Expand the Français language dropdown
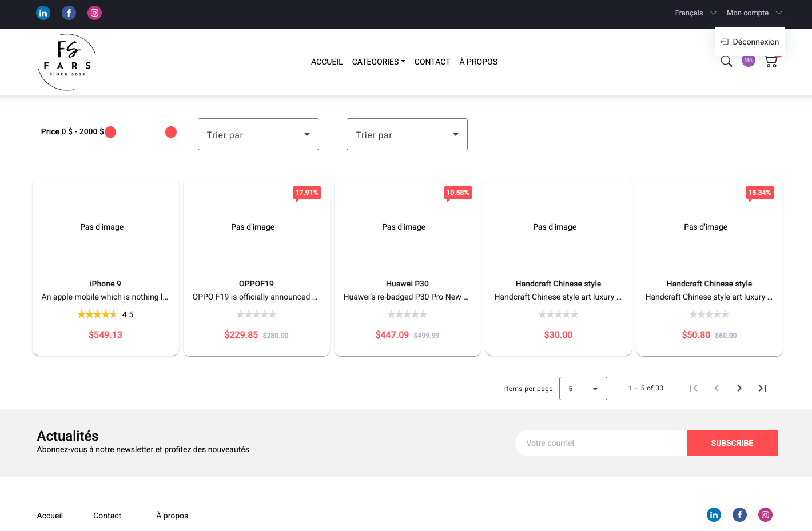 (x=695, y=13)
